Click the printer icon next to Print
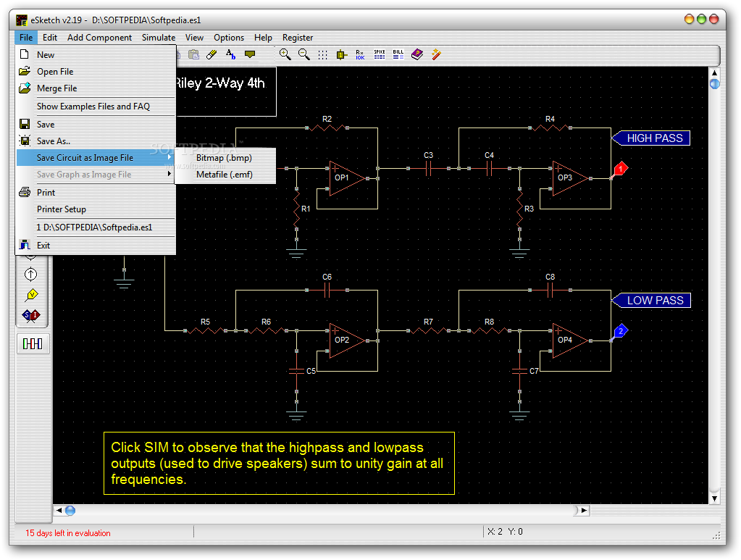Viewport: 741px width, 560px height. [25, 192]
